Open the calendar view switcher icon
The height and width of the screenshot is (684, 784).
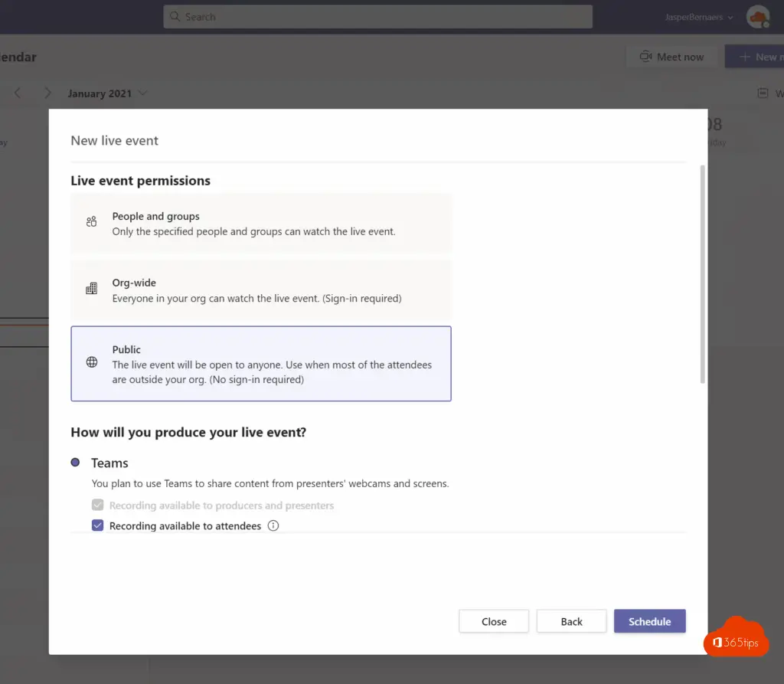tap(763, 93)
